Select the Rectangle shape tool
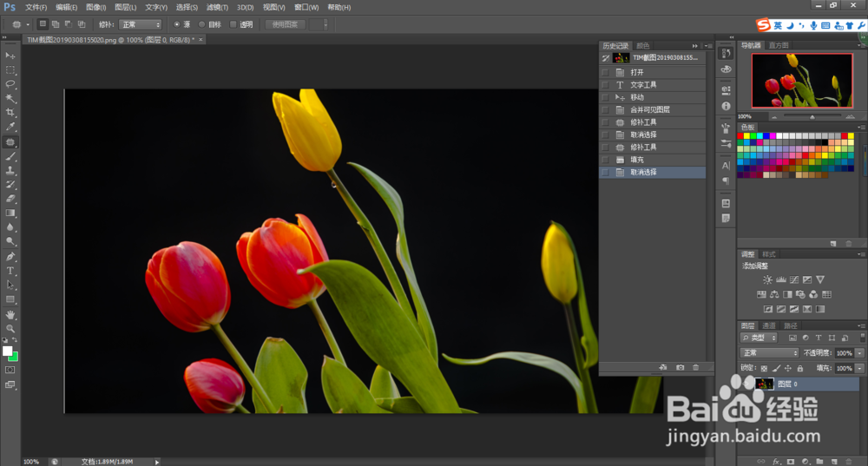Image resolution: width=868 pixels, height=466 pixels. click(10, 299)
